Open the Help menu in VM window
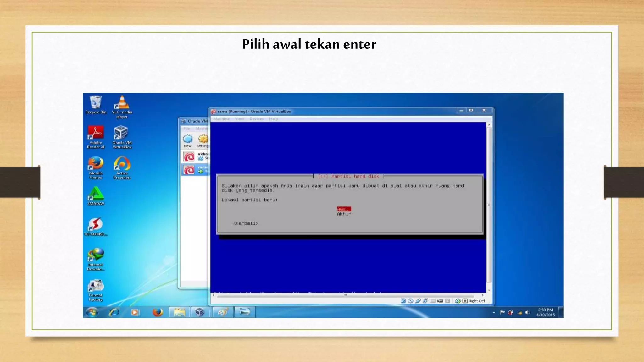This screenshot has height=362, width=644. [x=274, y=119]
